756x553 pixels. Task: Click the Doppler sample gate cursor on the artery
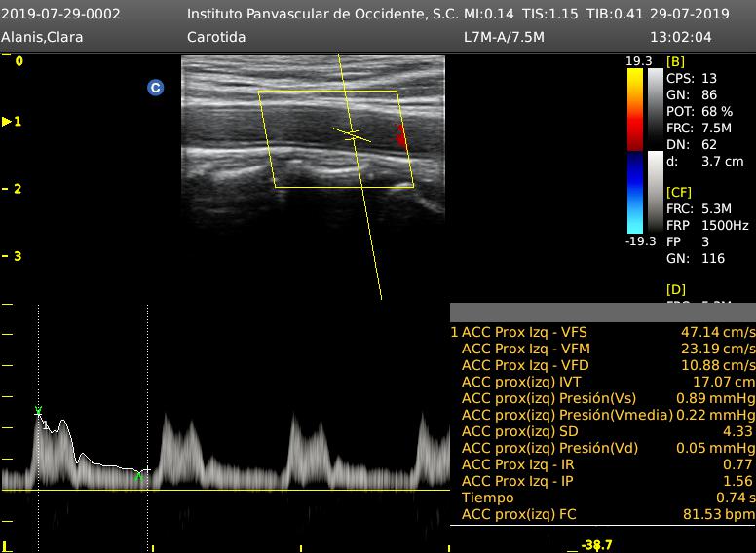353,135
